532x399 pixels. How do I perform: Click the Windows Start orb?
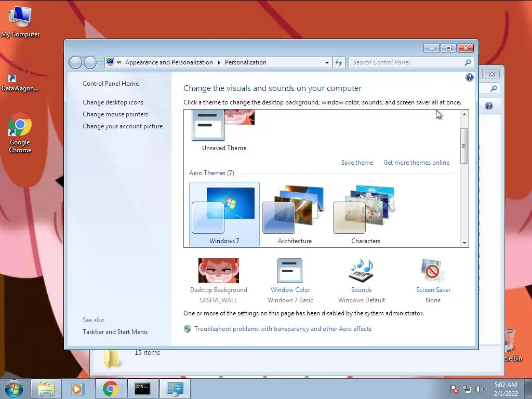(x=14, y=389)
